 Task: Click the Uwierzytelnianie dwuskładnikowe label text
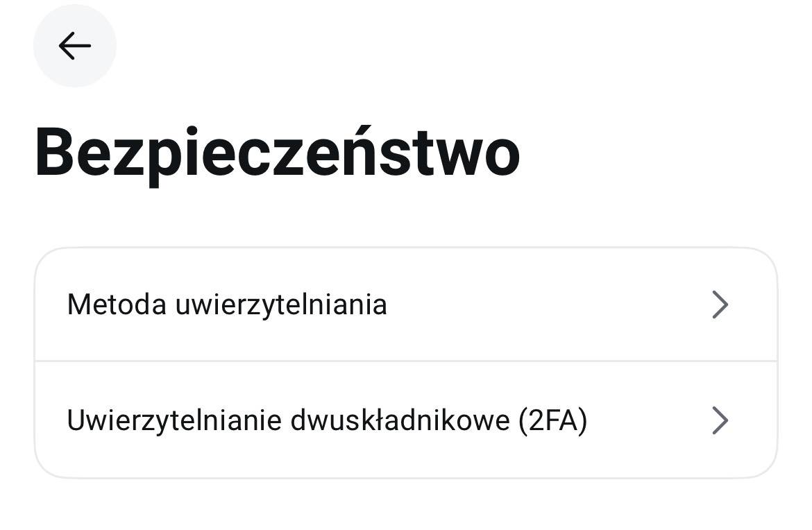pyautogui.click(x=289, y=420)
